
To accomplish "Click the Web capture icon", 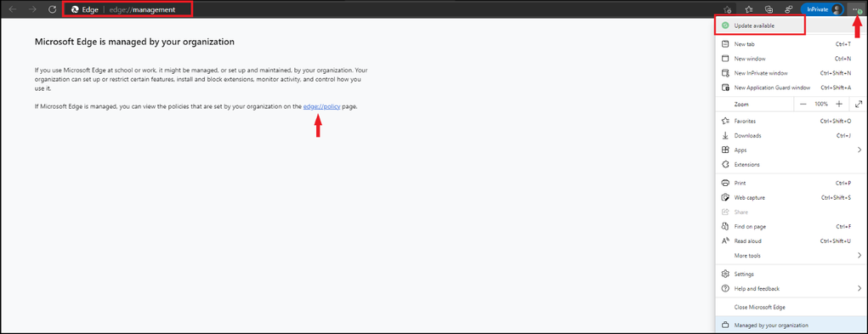I will coord(725,197).
